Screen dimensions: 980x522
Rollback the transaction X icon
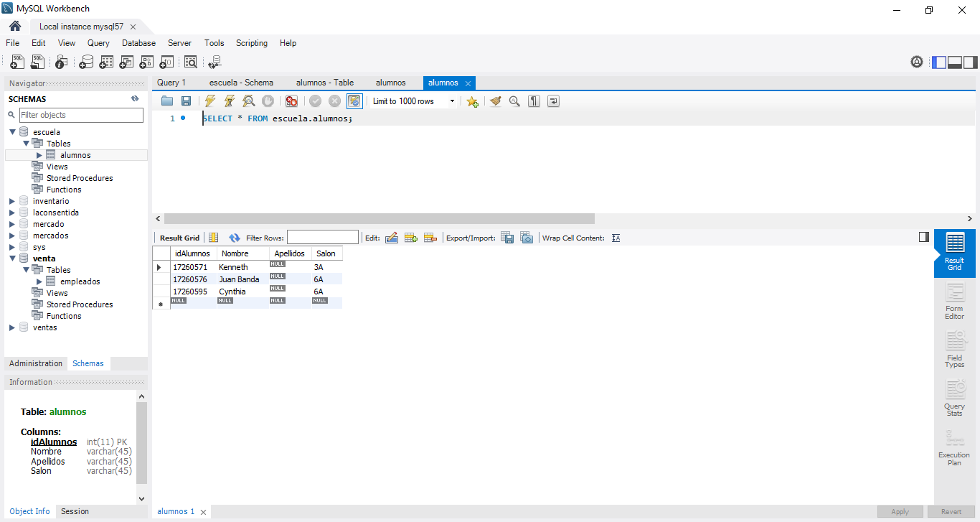point(334,101)
